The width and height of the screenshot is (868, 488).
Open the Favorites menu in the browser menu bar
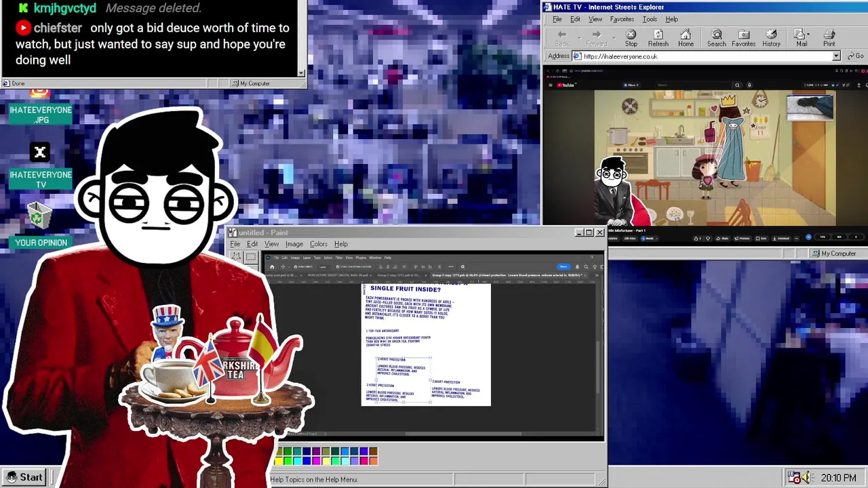(x=622, y=19)
